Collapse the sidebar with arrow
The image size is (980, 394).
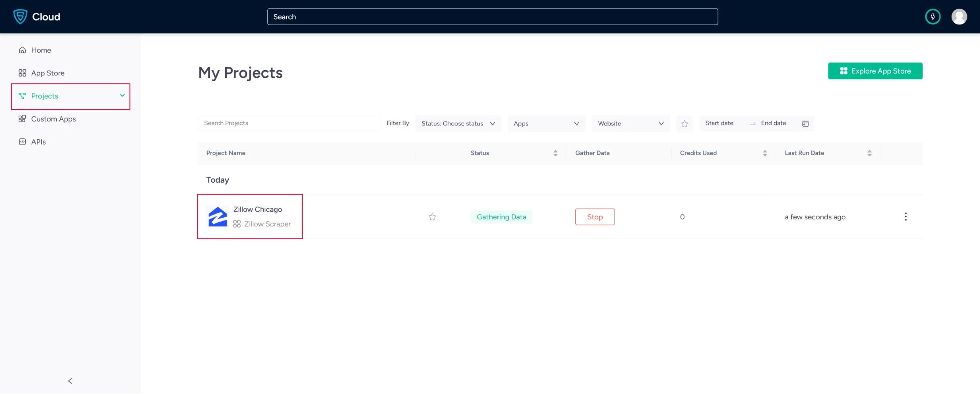coord(70,381)
